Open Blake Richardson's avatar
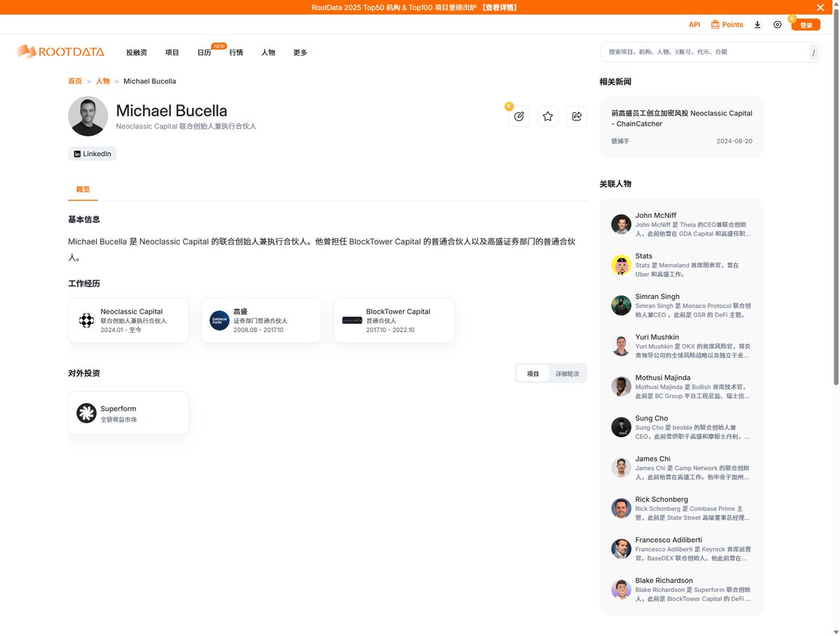The width and height of the screenshot is (840, 636). coord(621,590)
